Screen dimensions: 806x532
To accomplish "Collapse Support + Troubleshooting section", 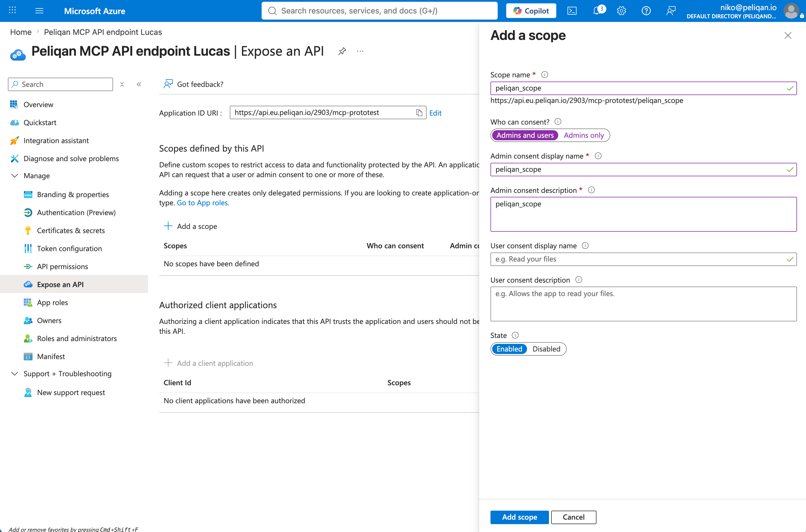I will click(15, 374).
